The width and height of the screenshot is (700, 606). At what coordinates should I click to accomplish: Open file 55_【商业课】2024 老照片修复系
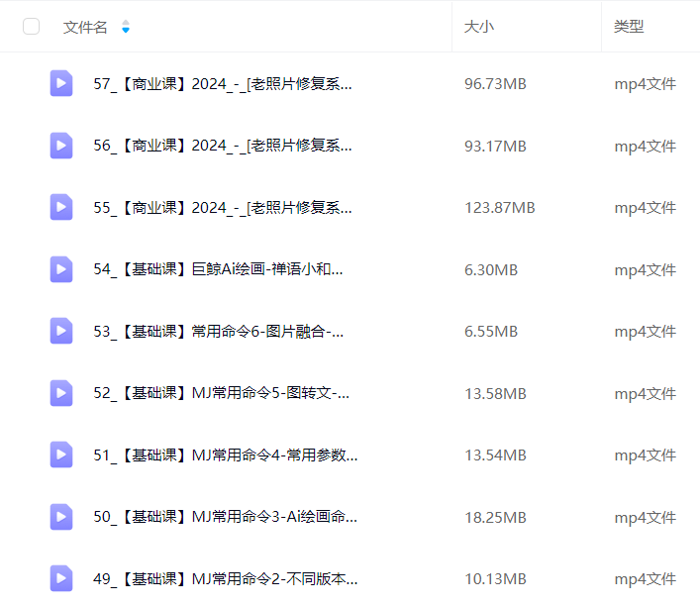(x=223, y=208)
